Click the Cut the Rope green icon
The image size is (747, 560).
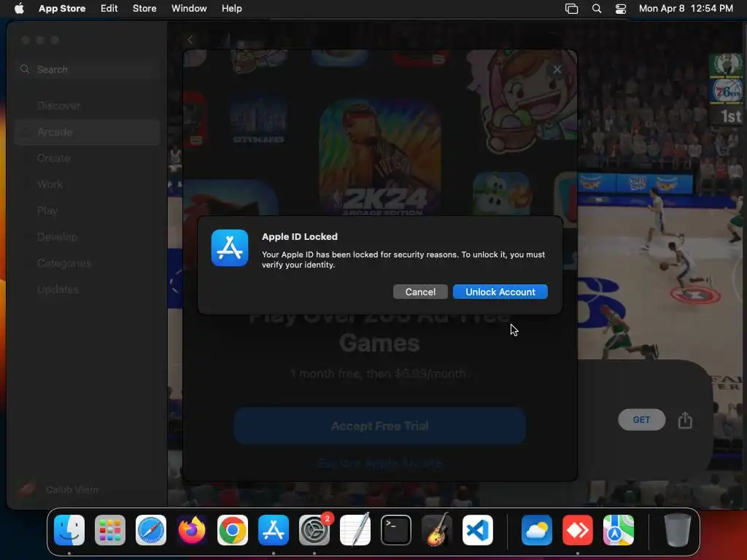click(502, 192)
